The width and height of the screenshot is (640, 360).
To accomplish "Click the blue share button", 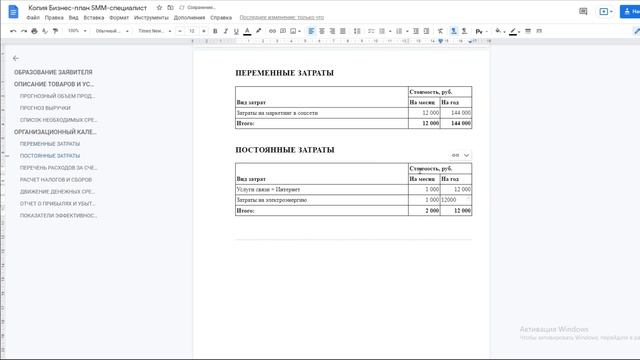I will pyautogui.click(x=630, y=11).
